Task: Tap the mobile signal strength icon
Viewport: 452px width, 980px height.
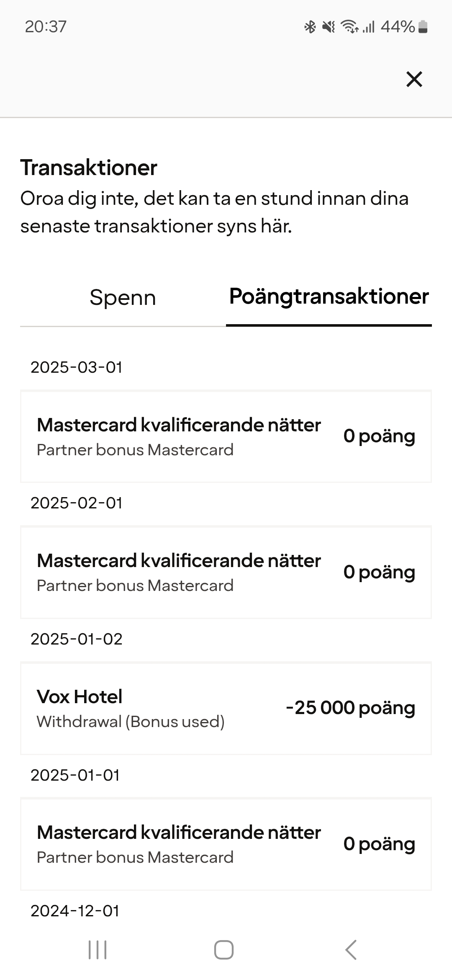Action: [x=368, y=27]
